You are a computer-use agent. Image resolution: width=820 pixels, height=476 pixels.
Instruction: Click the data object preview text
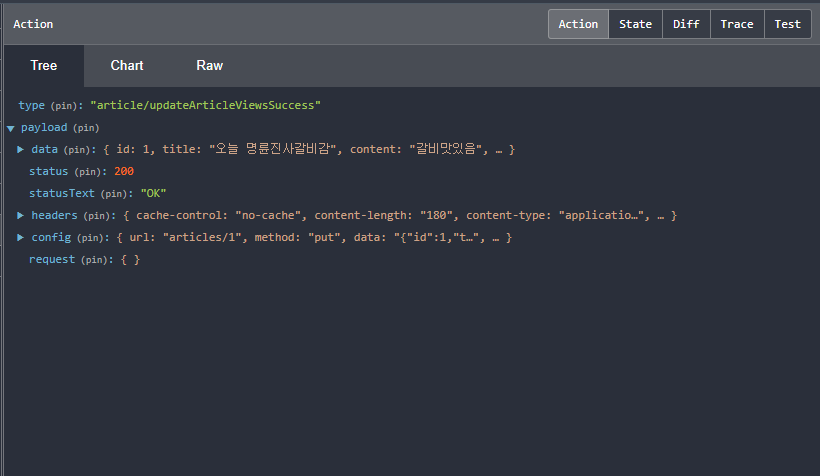[309, 150]
